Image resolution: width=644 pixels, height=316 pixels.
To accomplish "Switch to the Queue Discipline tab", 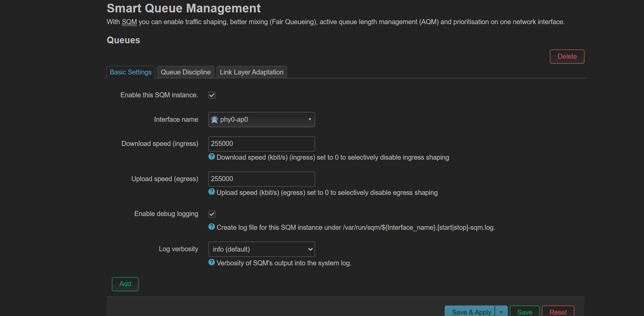I will (186, 72).
